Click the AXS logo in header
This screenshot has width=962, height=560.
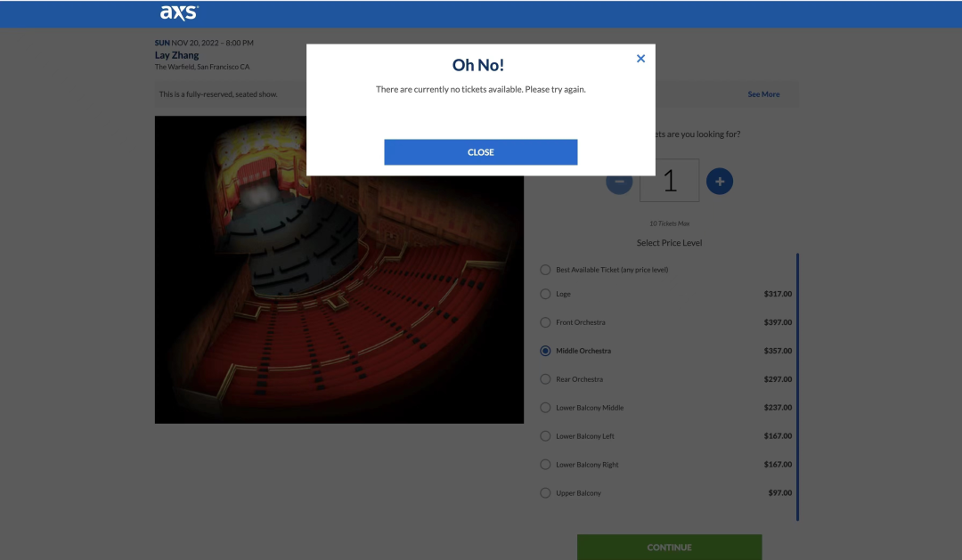coord(179,12)
